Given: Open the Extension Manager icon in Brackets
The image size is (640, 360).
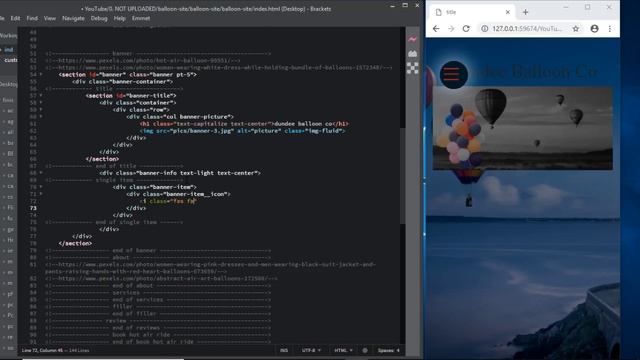Looking at the screenshot, I should (412, 53).
